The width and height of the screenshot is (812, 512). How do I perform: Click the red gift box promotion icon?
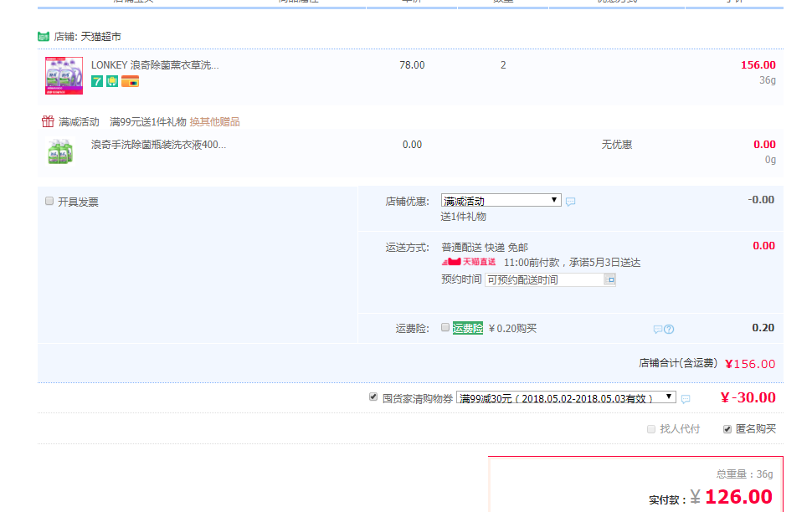point(48,121)
